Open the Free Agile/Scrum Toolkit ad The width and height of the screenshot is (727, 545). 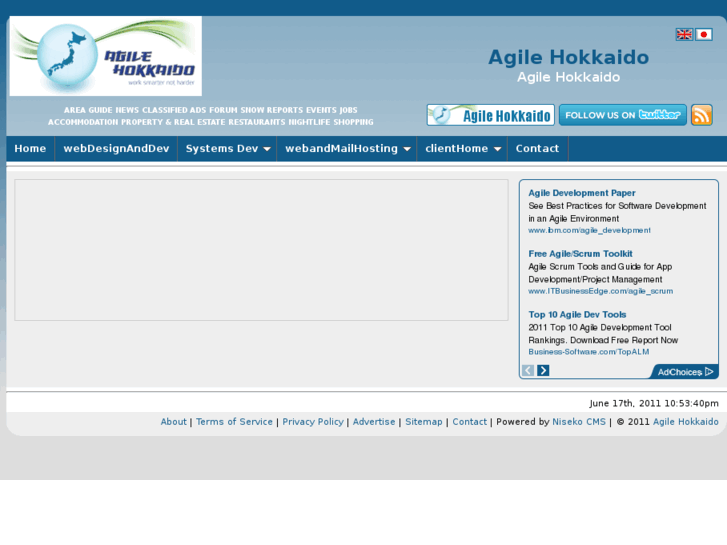point(580,254)
